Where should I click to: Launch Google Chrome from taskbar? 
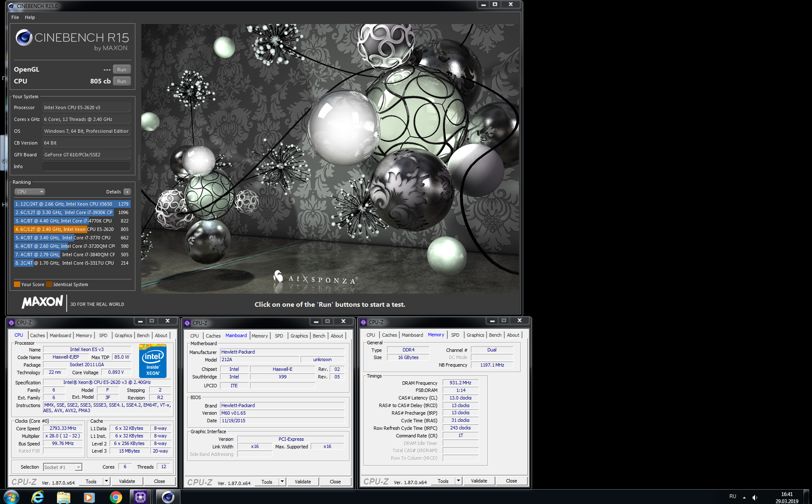pos(116,497)
